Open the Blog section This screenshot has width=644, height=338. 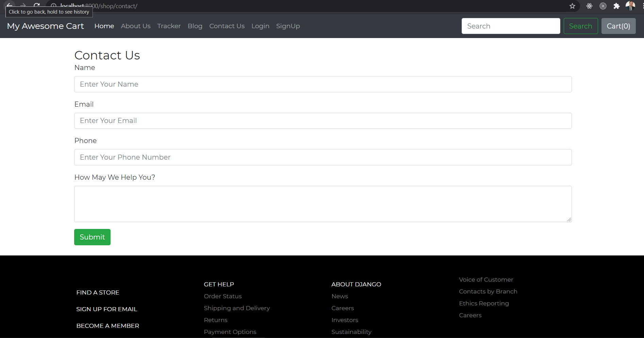[195, 26]
